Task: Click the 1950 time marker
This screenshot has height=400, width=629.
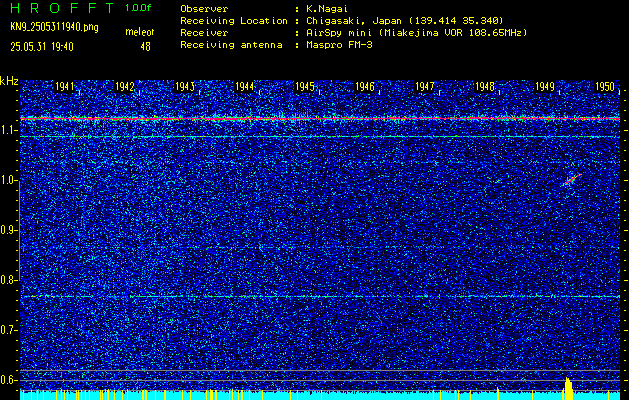Action: [605, 87]
